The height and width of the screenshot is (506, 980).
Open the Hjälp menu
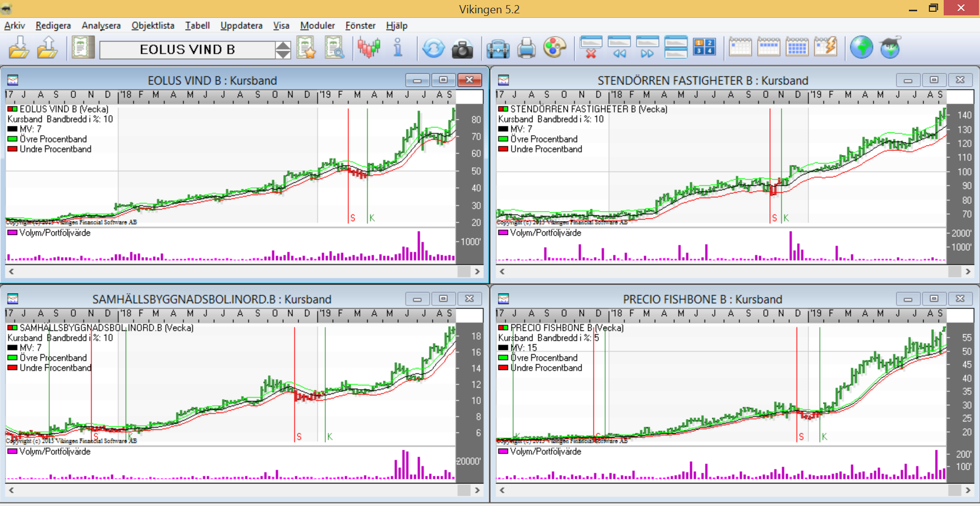click(x=397, y=26)
